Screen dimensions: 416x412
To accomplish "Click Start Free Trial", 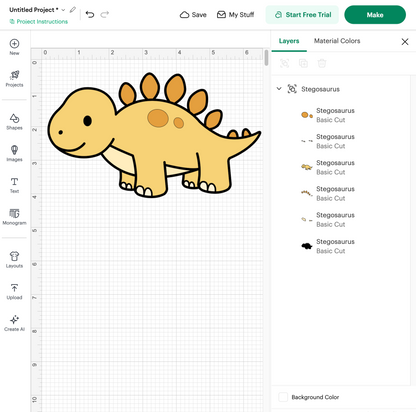I will pos(302,15).
